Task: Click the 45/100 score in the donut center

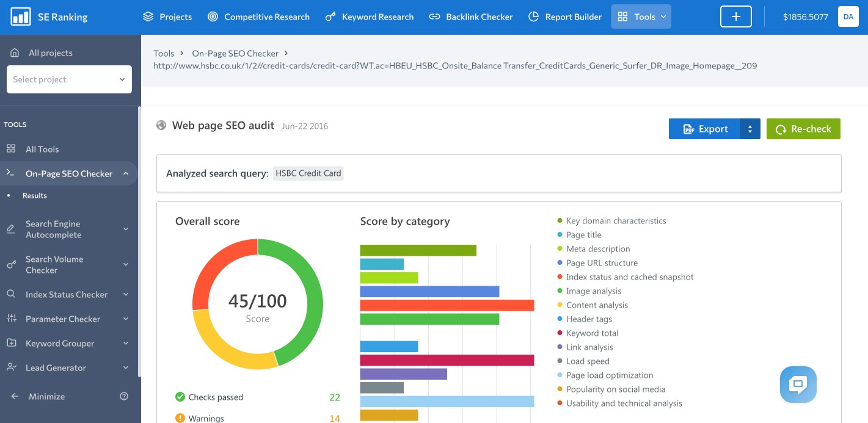Action: tap(257, 300)
